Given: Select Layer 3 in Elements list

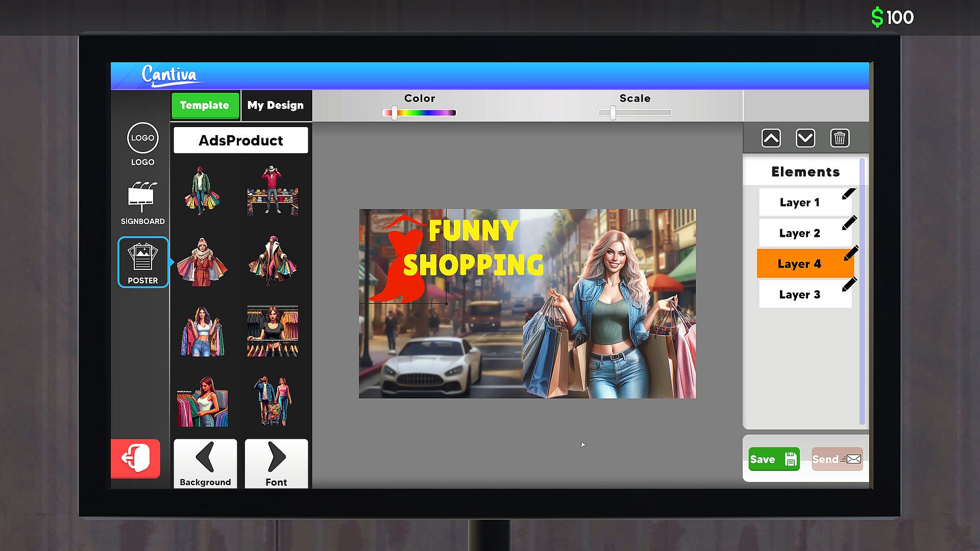Looking at the screenshot, I should (799, 294).
